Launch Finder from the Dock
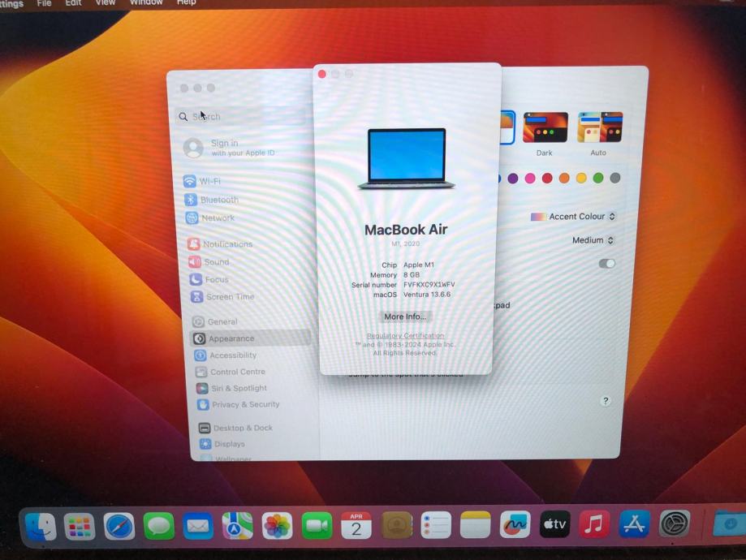This screenshot has height=560, width=746. coord(41,526)
